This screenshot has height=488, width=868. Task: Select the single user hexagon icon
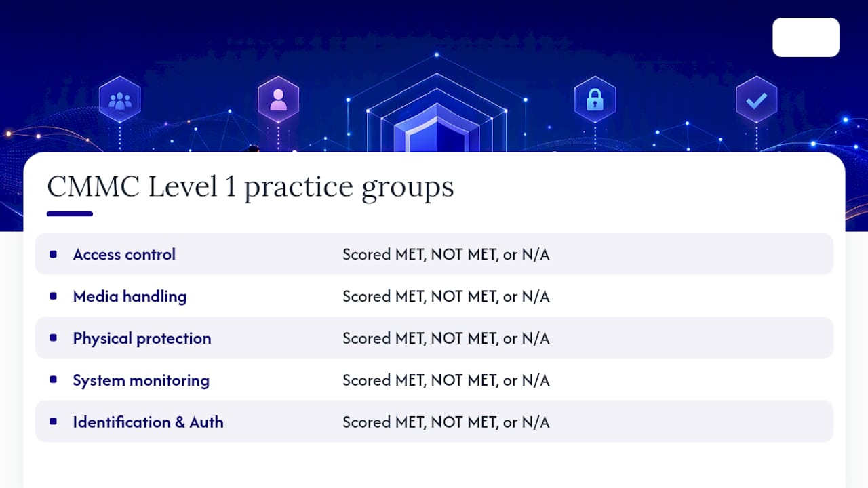[278, 100]
